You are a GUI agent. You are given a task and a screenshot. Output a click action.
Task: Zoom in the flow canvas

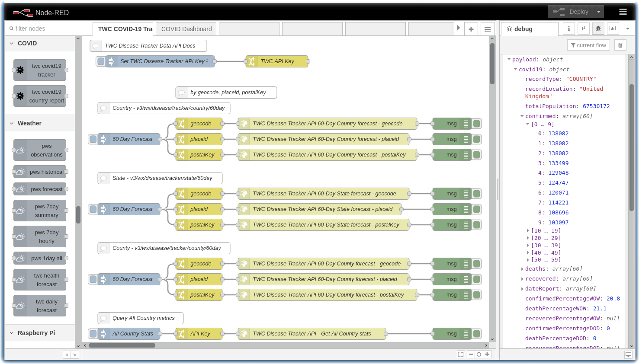tap(487, 354)
